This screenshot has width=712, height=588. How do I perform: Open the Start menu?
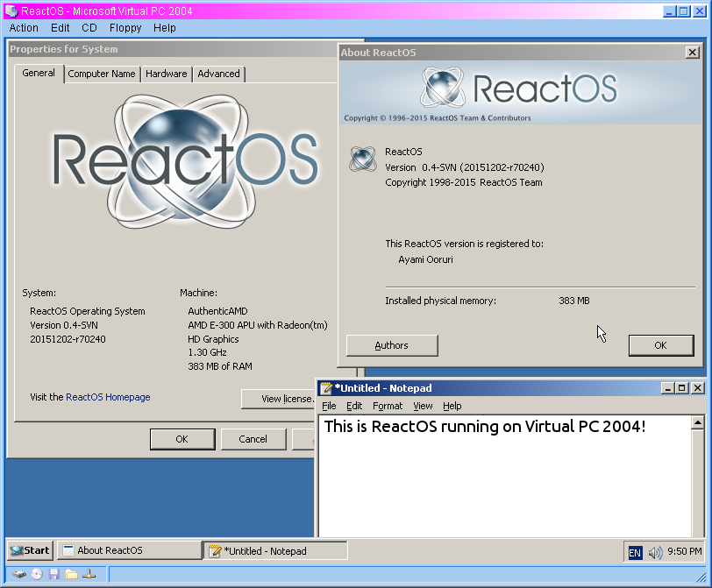point(31,550)
